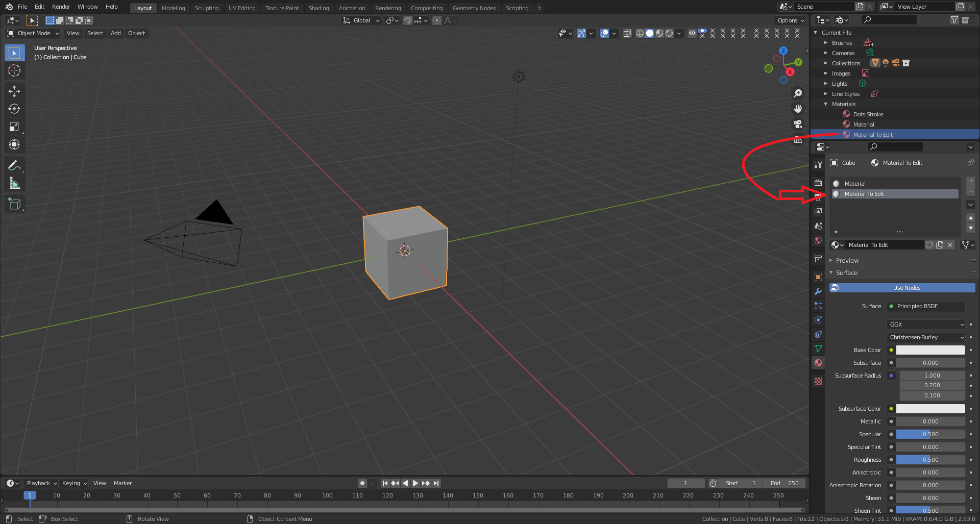This screenshot has height=524, width=980.
Task: Open the Render properties tab
Action: (818, 183)
